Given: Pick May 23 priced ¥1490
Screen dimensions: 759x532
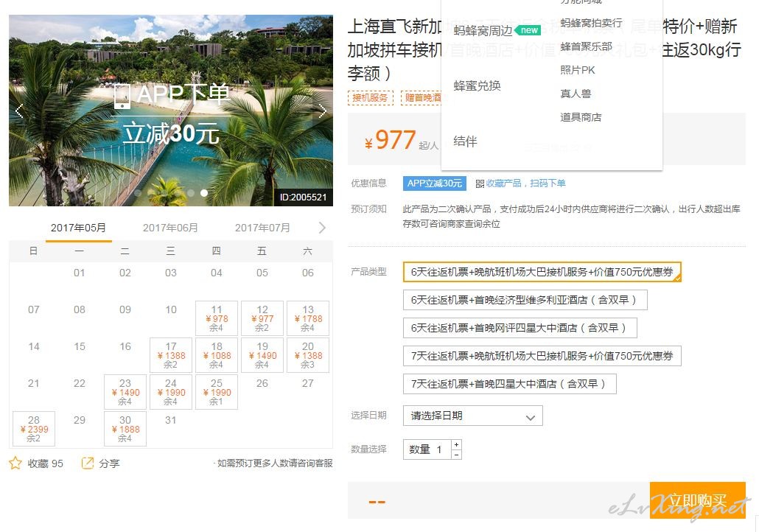Looking at the screenshot, I should coord(125,392).
